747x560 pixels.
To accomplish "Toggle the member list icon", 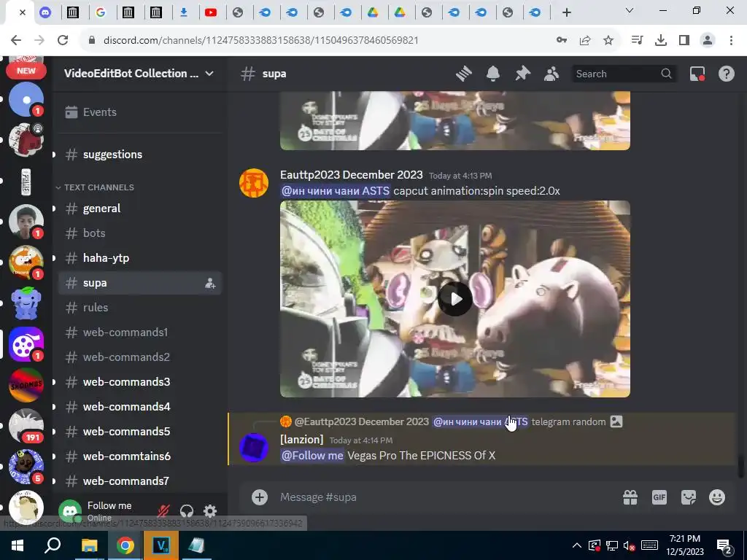I will point(551,74).
